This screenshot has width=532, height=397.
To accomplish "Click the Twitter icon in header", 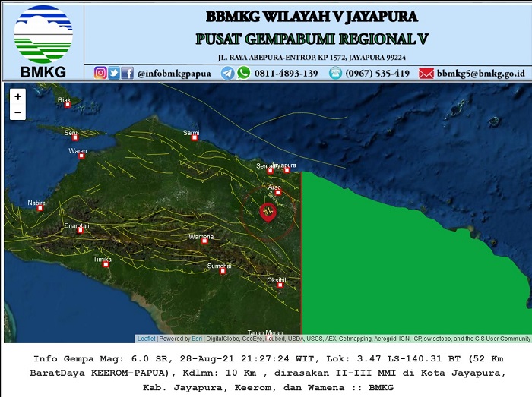I will [114, 73].
